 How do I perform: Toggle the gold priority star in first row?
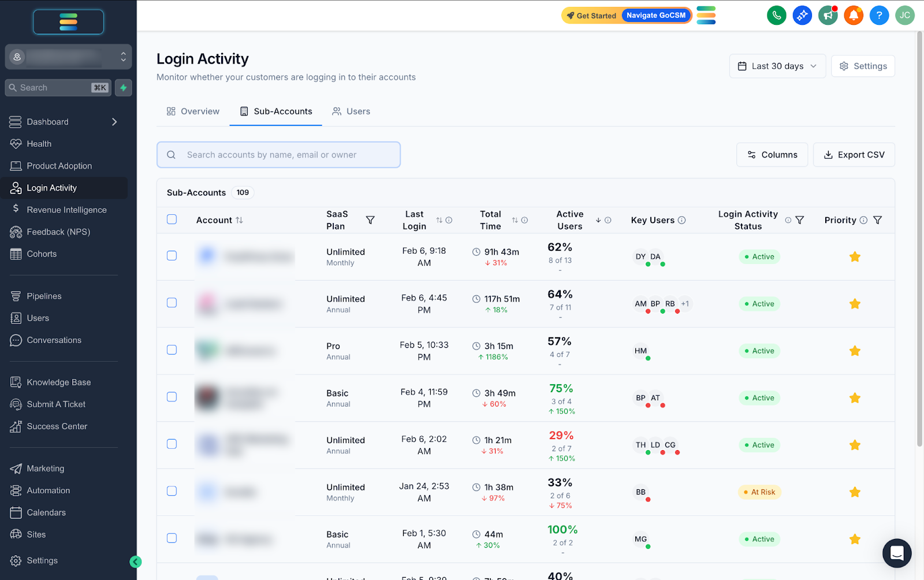(855, 256)
